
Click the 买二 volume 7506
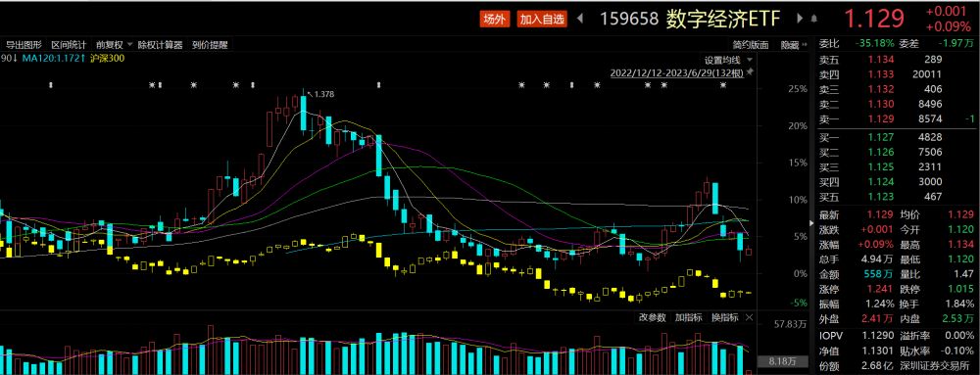pyautogui.click(x=930, y=152)
